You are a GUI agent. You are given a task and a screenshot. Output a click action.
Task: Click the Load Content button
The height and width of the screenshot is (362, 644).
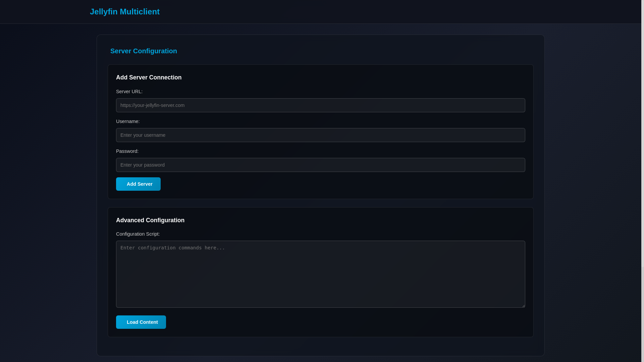tap(141, 322)
